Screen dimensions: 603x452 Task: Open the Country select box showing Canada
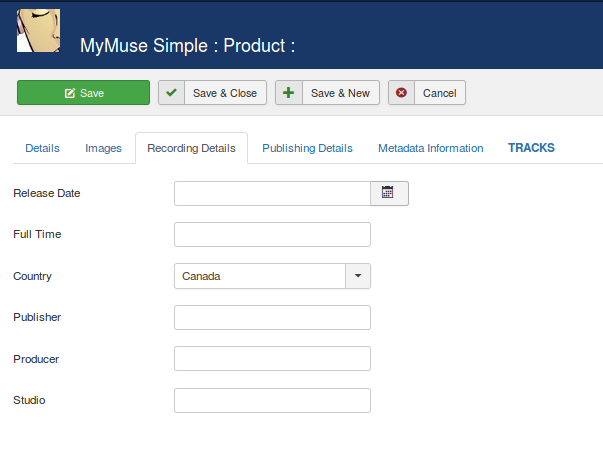260,276
